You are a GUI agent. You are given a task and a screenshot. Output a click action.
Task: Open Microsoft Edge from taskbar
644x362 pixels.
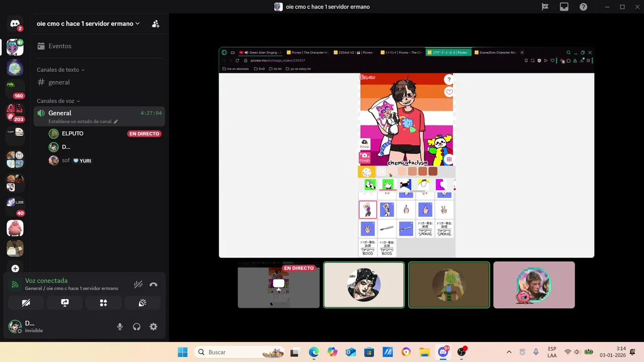point(313,352)
